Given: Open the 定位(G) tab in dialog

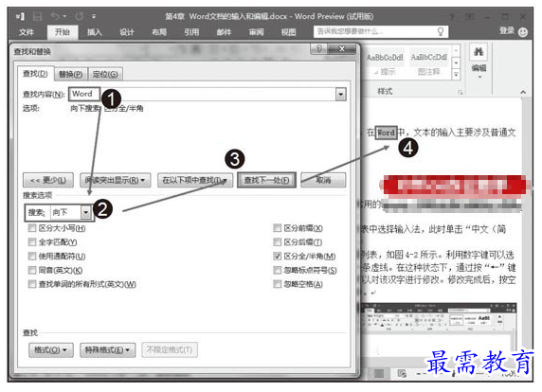Looking at the screenshot, I should tap(105, 74).
